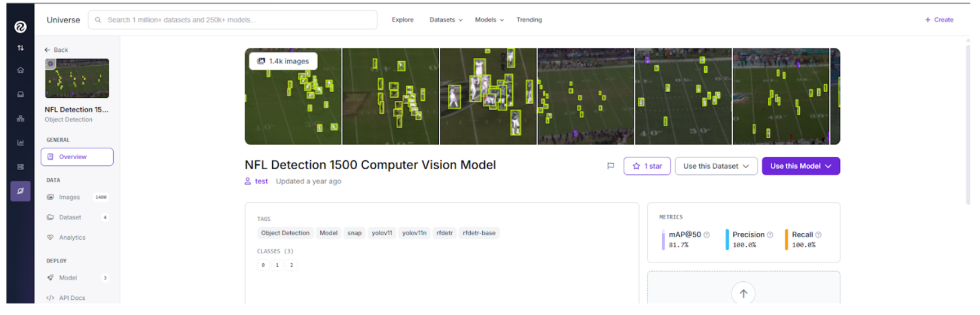Open the third banner image with large players

click(488, 96)
